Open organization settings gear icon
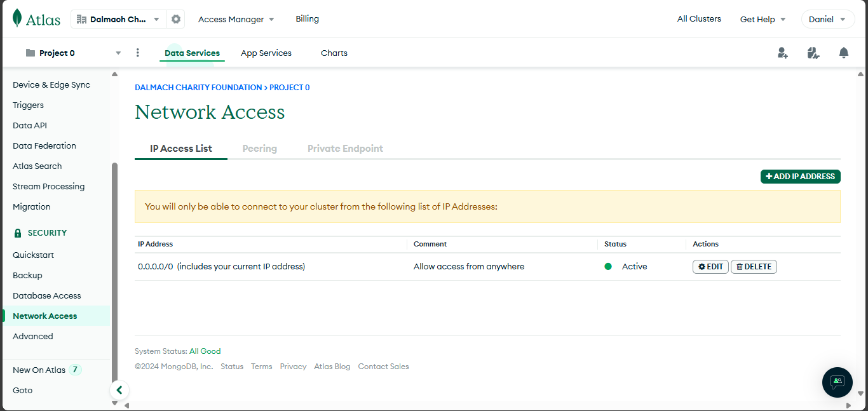This screenshot has width=868, height=411. tap(176, 19)
